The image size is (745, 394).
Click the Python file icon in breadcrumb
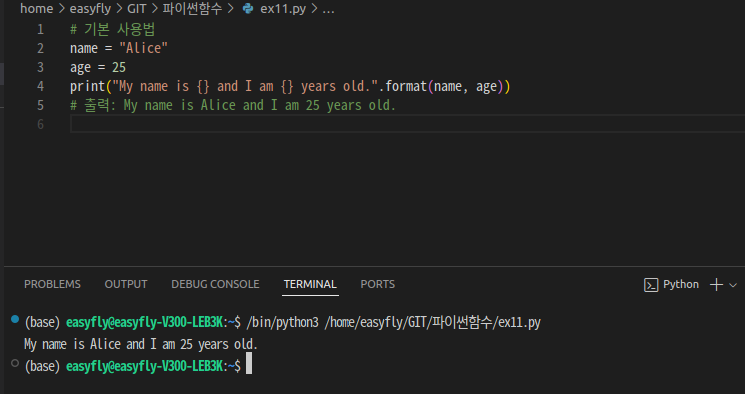point(248,9)
